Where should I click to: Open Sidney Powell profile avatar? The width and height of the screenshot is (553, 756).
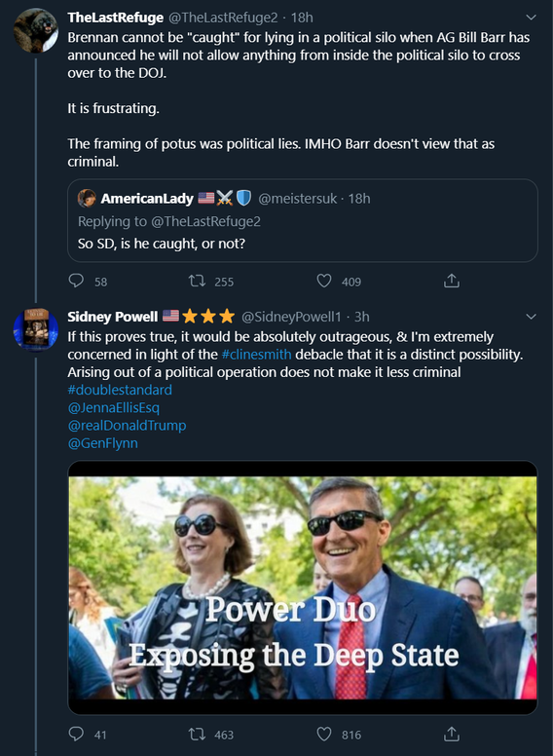coord(36,330)
